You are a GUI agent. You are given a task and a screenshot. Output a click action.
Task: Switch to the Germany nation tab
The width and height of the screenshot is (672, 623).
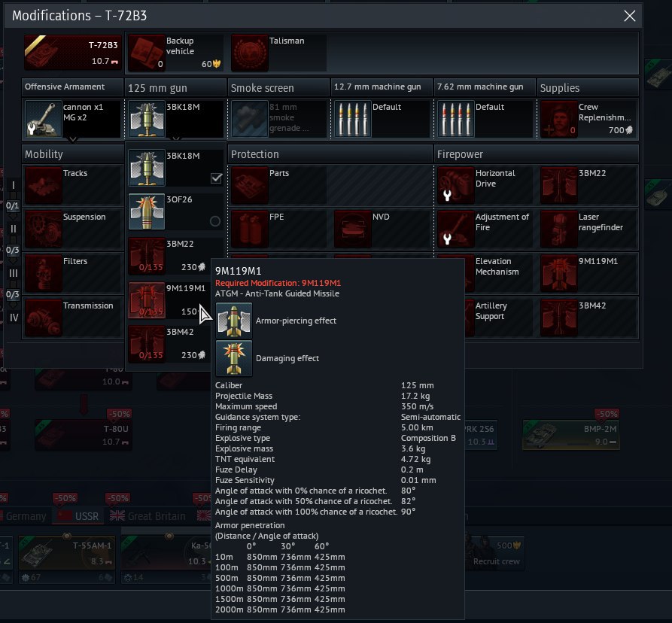25,516
